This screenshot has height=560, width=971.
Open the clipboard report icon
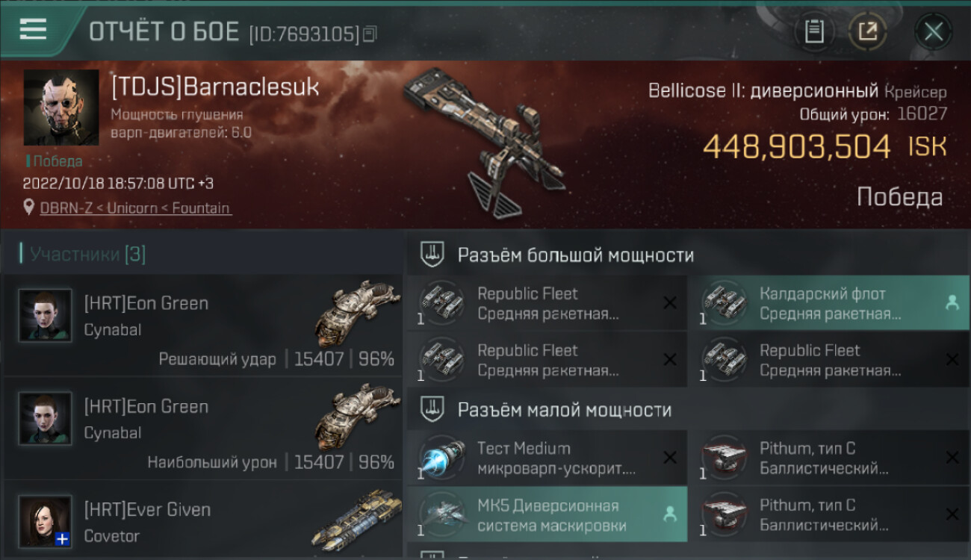(814, 31)
